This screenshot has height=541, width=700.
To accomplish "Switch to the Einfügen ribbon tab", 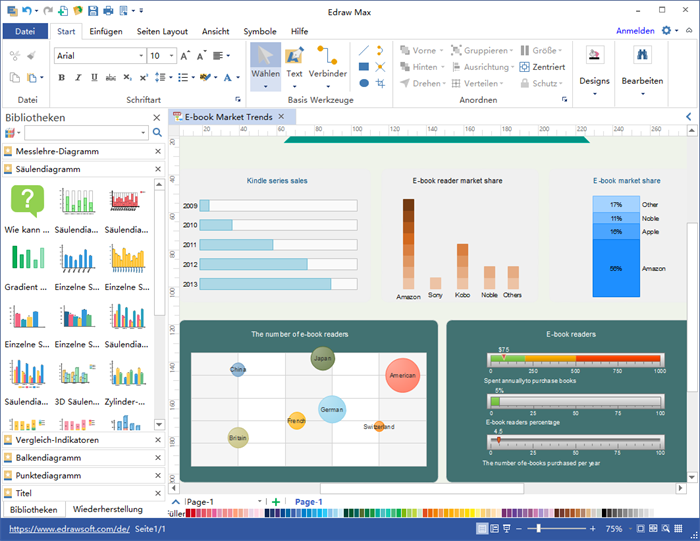I will pos(106,31).
